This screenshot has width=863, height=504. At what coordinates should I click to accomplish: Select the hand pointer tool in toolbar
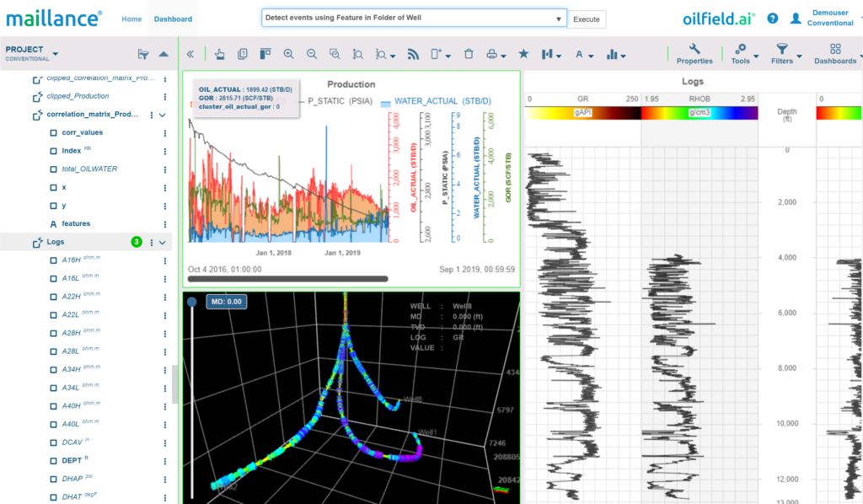pos(220,54)
